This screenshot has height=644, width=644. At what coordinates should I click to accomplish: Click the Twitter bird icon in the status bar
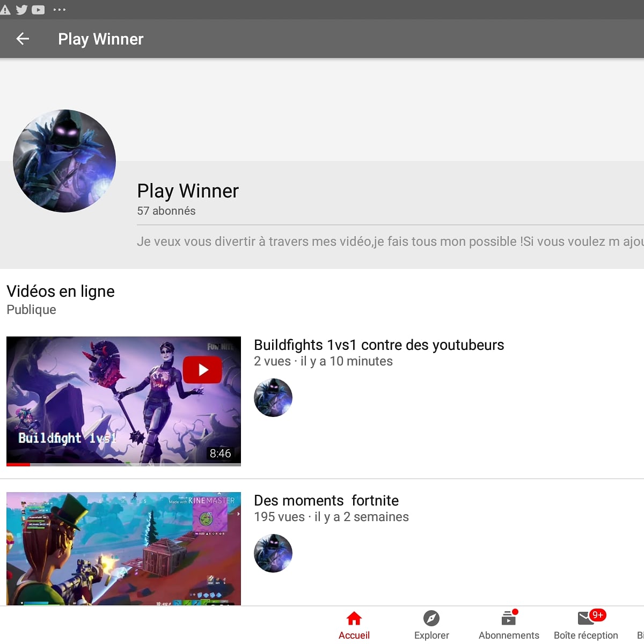(21, 9)
